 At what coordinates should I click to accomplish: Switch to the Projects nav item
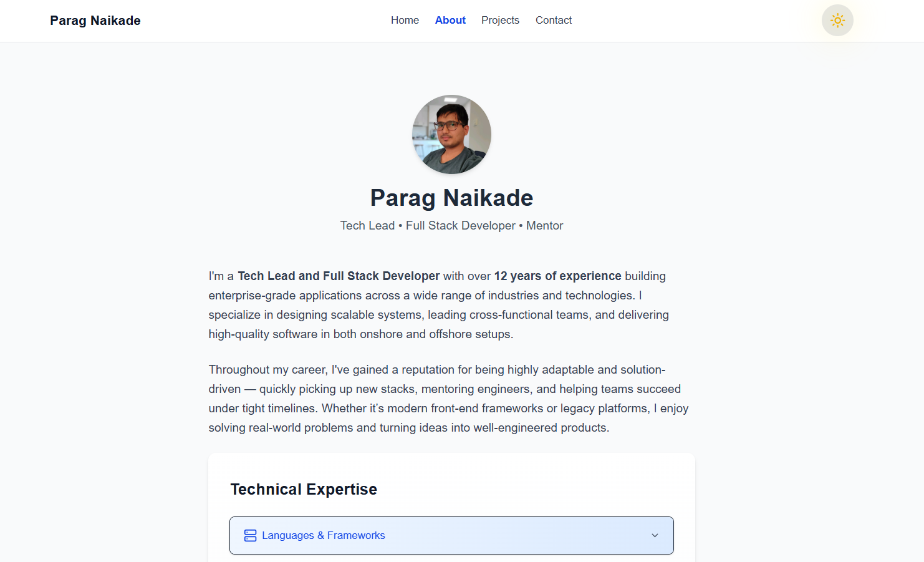(500, 20)
